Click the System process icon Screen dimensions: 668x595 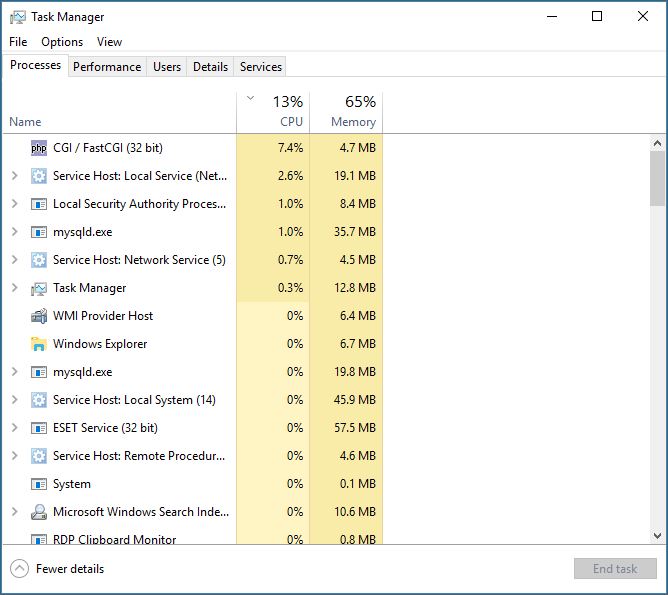[x=39, y=484]
